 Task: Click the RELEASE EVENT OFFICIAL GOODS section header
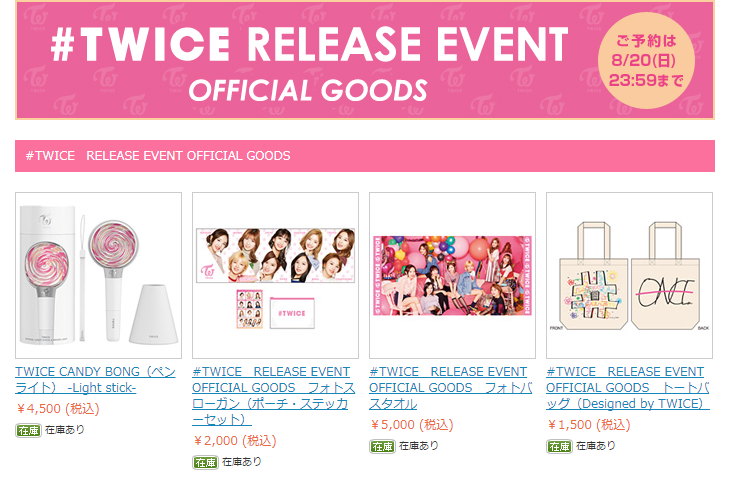(x=365, y=156)
